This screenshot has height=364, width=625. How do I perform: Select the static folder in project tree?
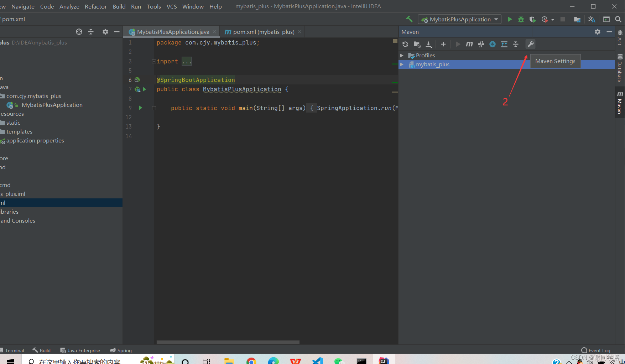[13, 123]
